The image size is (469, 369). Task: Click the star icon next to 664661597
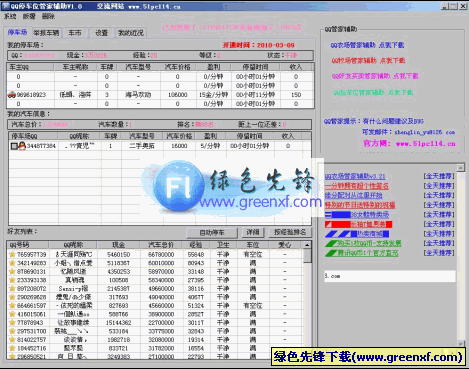pos(12,305)
